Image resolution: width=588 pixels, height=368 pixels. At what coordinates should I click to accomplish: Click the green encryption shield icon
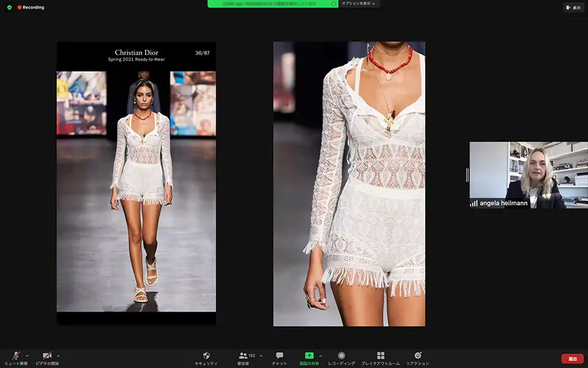(9, 7)
